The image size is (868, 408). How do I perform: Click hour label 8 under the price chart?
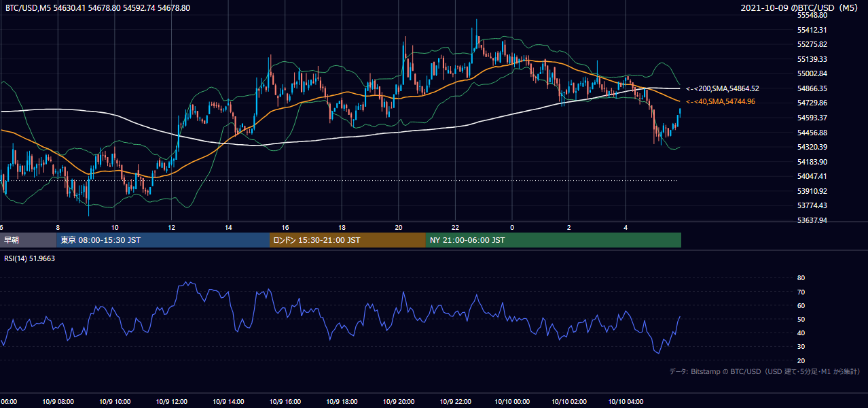58,227
